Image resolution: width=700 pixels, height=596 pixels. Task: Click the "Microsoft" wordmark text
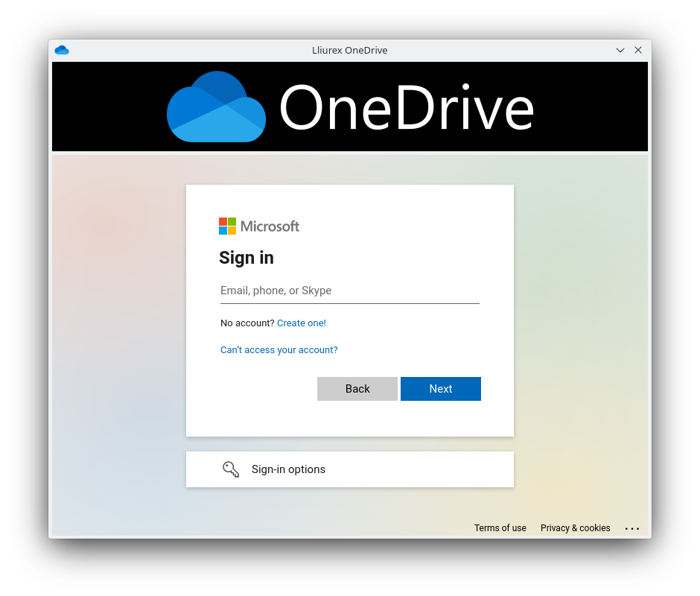point(270,226)
